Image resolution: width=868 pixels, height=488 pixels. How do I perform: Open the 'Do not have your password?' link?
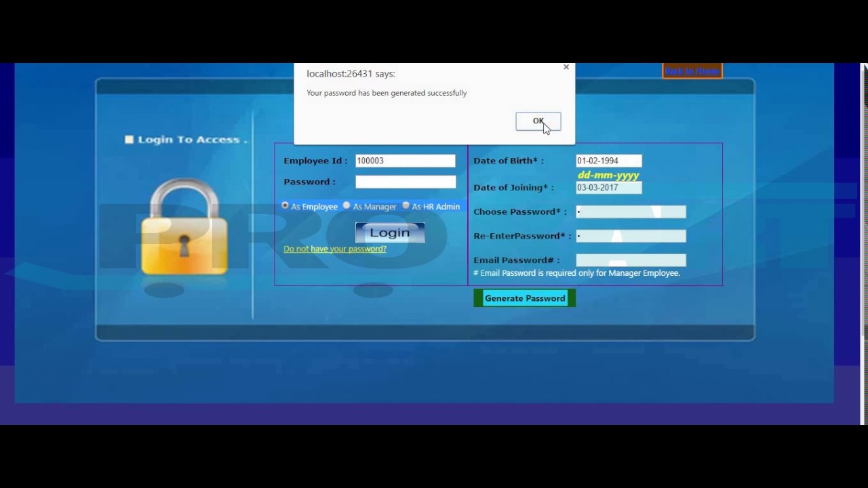pos(335,249)
